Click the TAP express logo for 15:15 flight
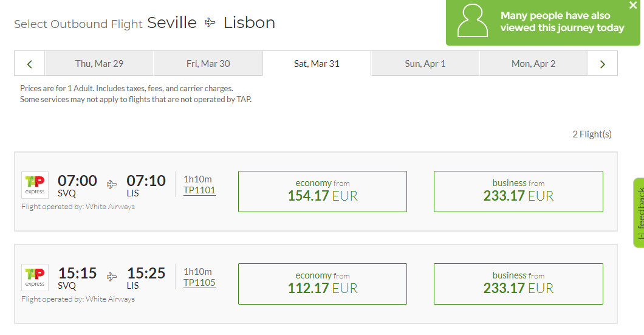 tap(35, 277)
